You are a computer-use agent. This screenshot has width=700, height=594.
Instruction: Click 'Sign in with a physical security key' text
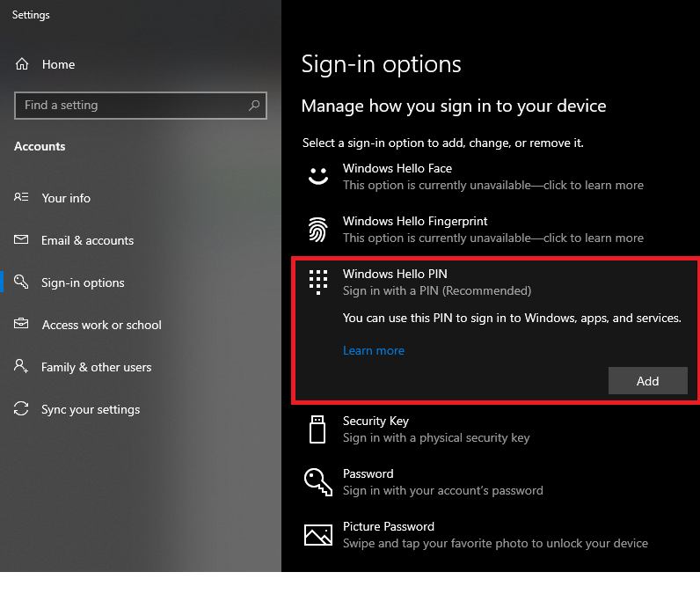436,437
